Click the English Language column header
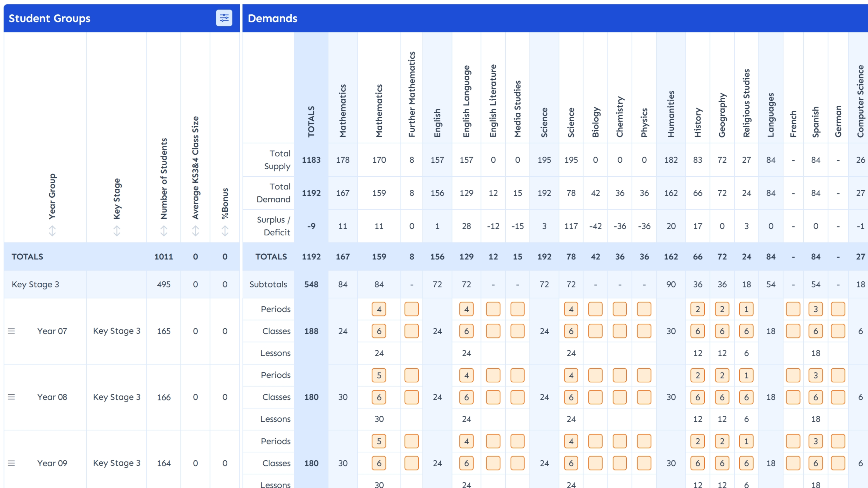The image size is (868, 488). coord(466,101)
